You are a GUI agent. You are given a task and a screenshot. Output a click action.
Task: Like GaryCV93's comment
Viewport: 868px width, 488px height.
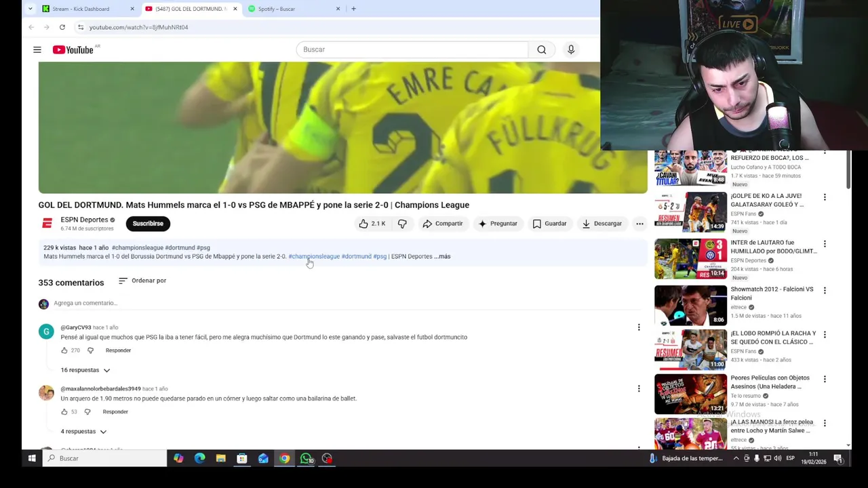tap(64, 350)
